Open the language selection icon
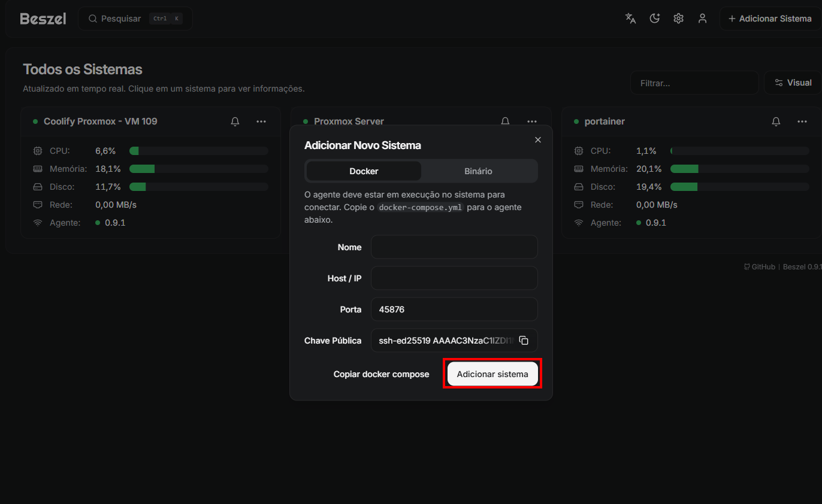The height and width of the screenshot is (504, 822). pyautogui.click(x=630, y=19)
